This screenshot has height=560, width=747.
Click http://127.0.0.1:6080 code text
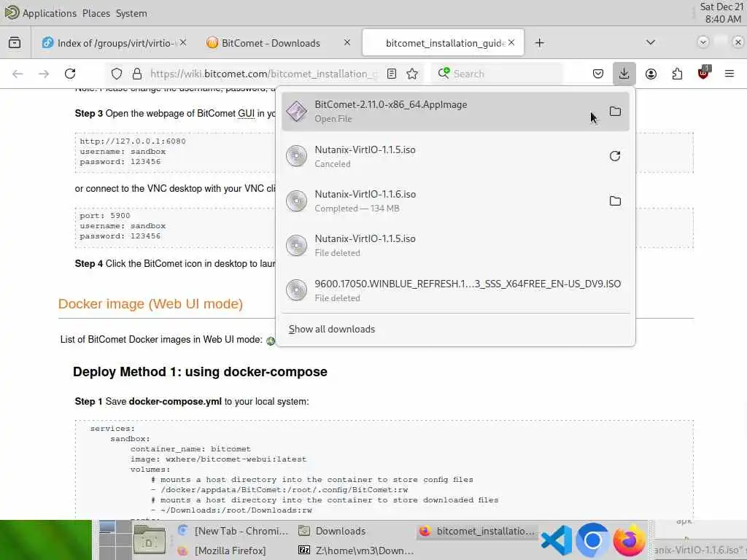(x=133, y=141)
